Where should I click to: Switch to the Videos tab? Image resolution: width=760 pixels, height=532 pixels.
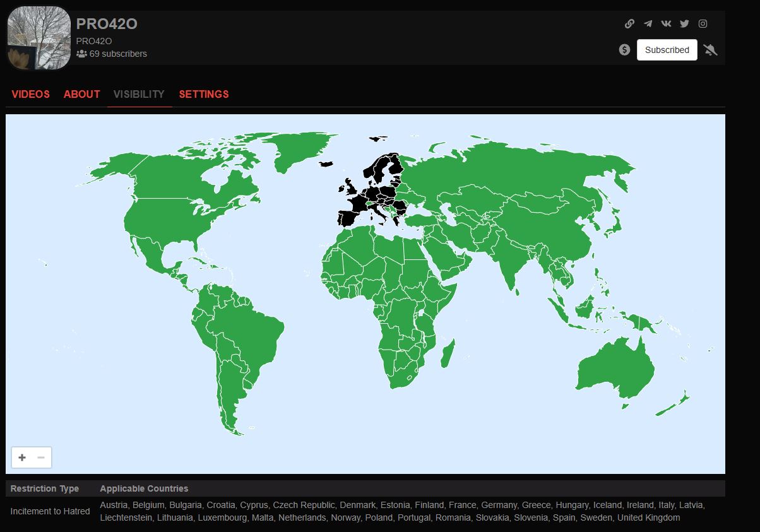(x=30, y=94)
